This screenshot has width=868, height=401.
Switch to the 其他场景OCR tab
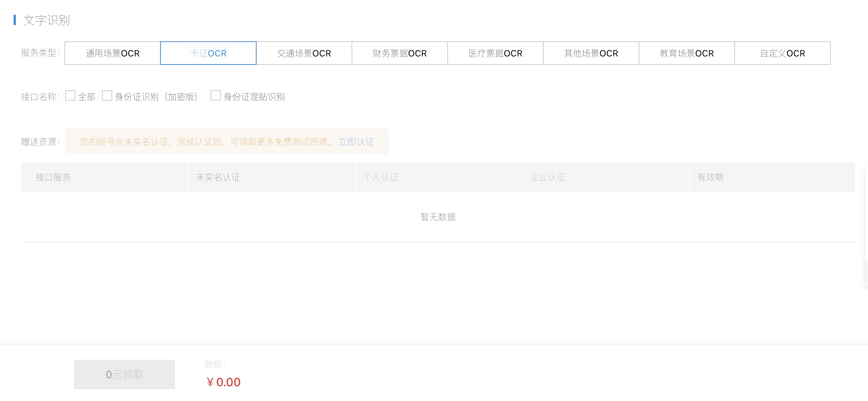pos(591,53)
